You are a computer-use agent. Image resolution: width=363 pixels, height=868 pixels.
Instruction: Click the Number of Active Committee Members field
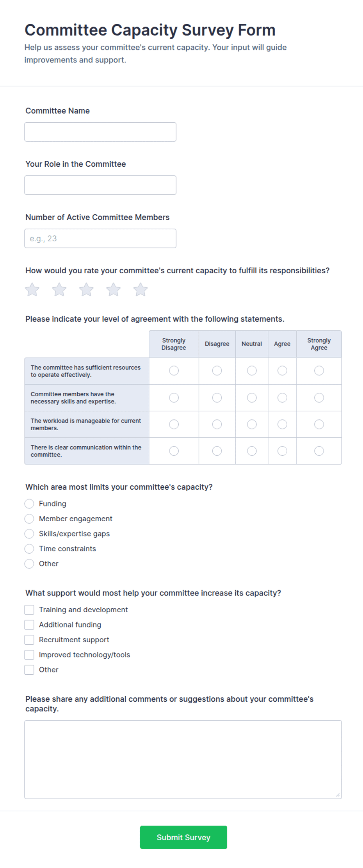point(100,238)
